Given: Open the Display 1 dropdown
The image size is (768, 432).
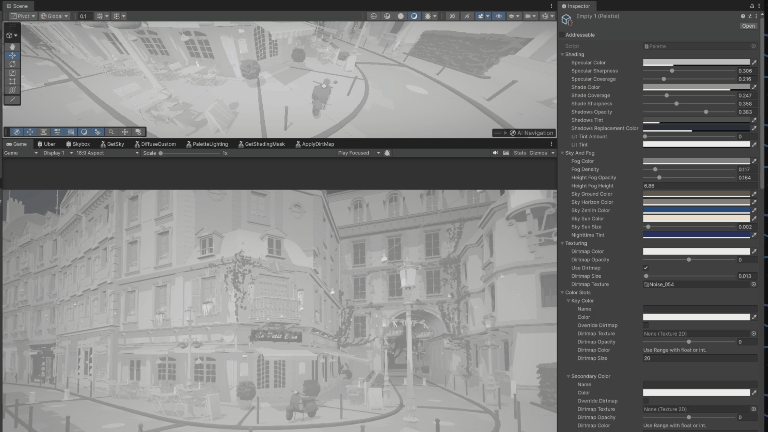Looking at the screenshot, I should 58,153.
